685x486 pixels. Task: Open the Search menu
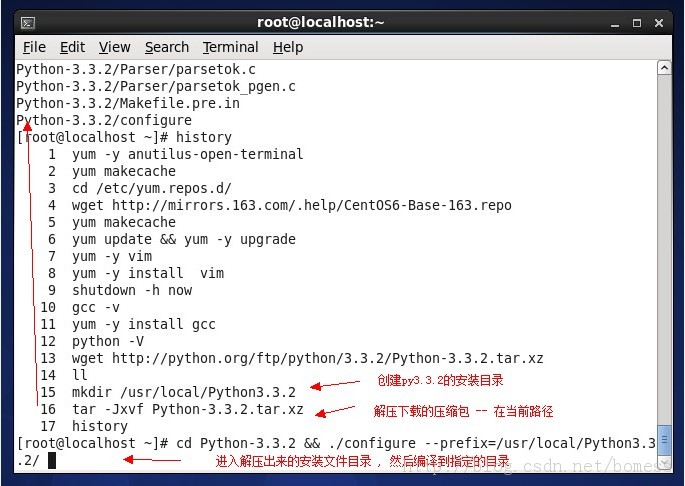pyautogui.click(x=167, y=47)
